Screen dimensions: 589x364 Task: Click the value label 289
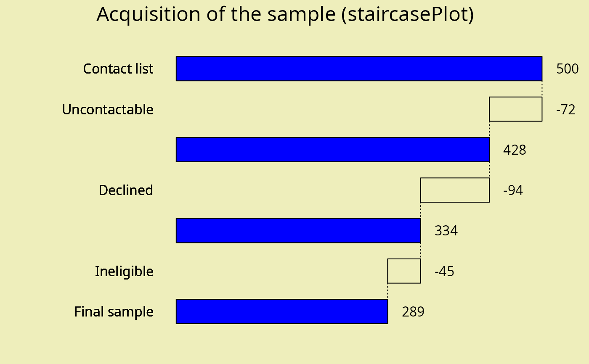click(x=413, y=312)
